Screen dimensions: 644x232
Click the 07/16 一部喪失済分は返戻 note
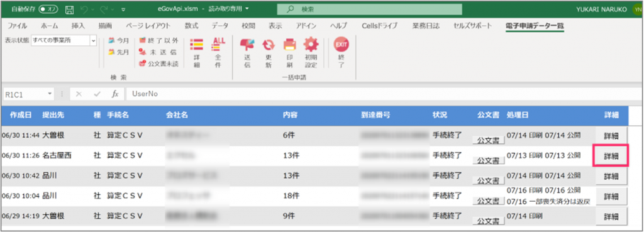click(x=548, y=202)
